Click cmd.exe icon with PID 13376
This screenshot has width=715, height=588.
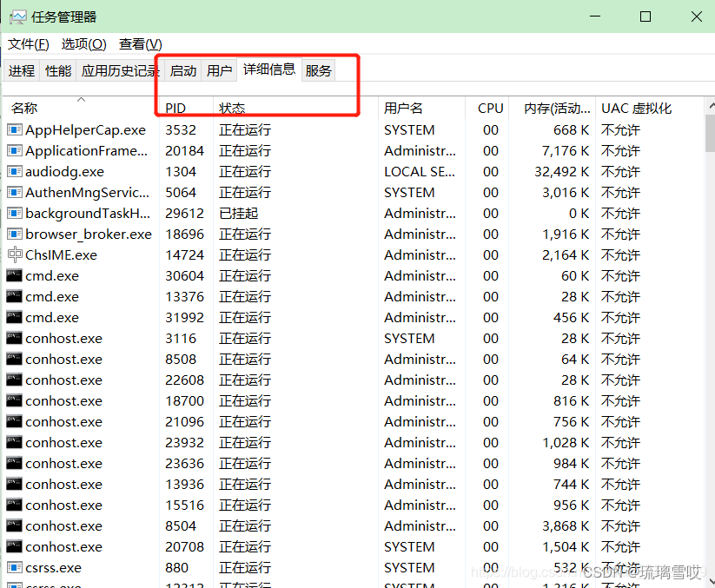point(14,297)
